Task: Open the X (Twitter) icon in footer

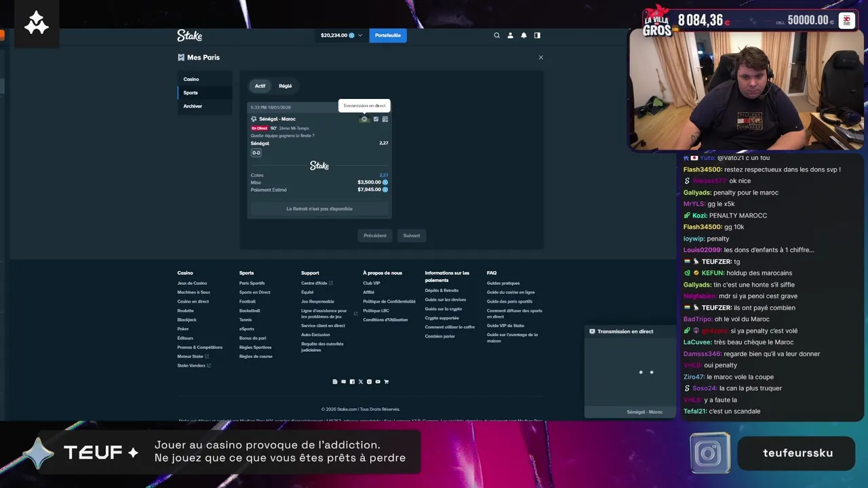Action: click(x=360, y=382)
